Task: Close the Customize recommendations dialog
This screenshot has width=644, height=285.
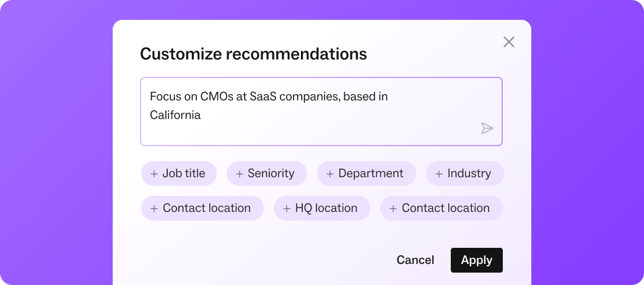Action: click(x=509, y=42)
